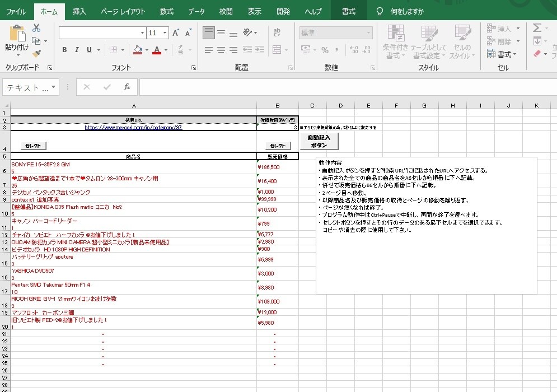Switch to the ページレイアウト tab

tap(123, 11)
